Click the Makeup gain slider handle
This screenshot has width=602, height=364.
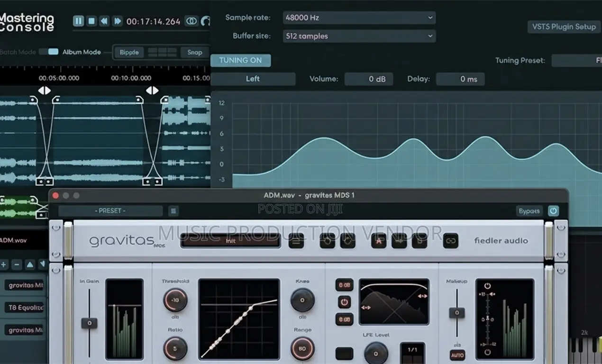(456, 313)
